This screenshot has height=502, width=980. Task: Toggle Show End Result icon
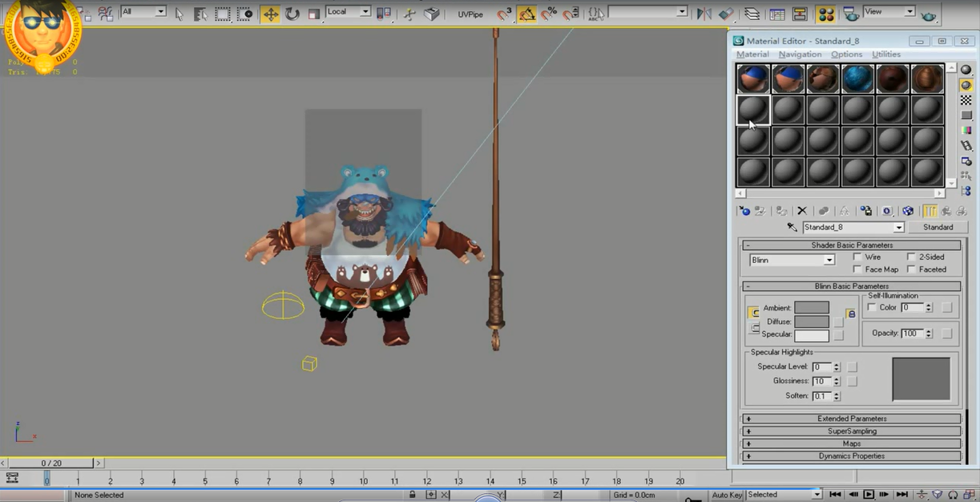click(930, 211)
